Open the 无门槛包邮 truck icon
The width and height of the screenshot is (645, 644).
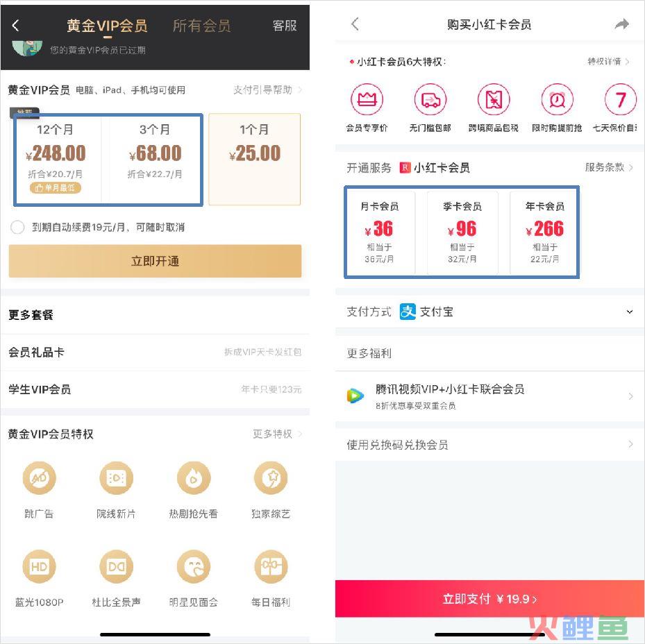(x=430, y=99)
